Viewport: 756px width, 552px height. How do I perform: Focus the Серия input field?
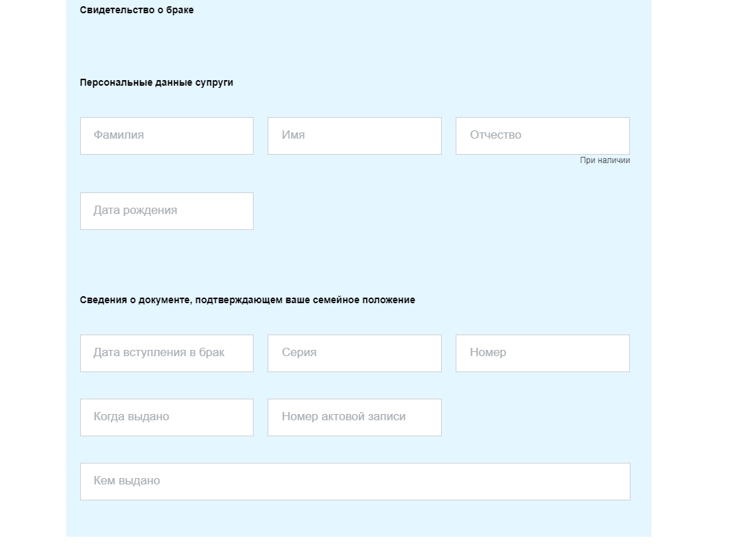tap(355, 353)
